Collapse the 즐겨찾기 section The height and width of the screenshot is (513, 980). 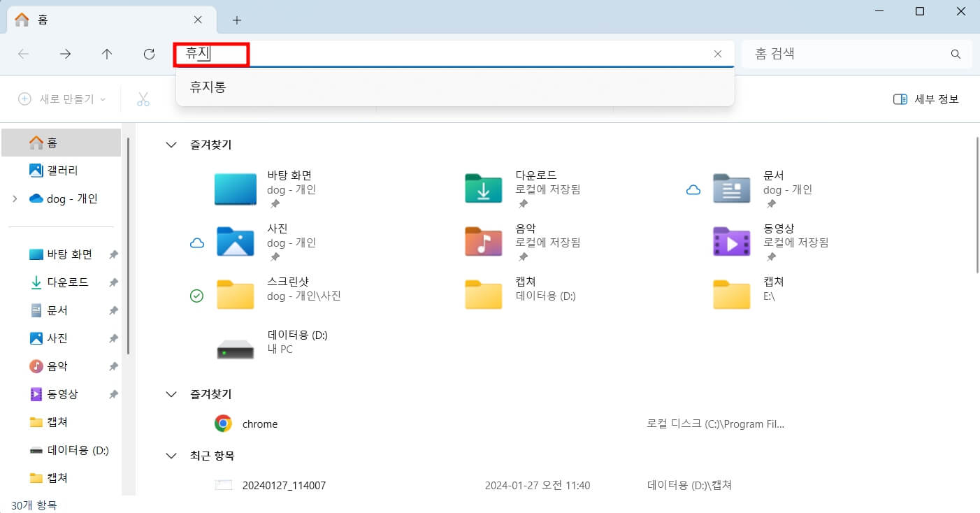171,145
